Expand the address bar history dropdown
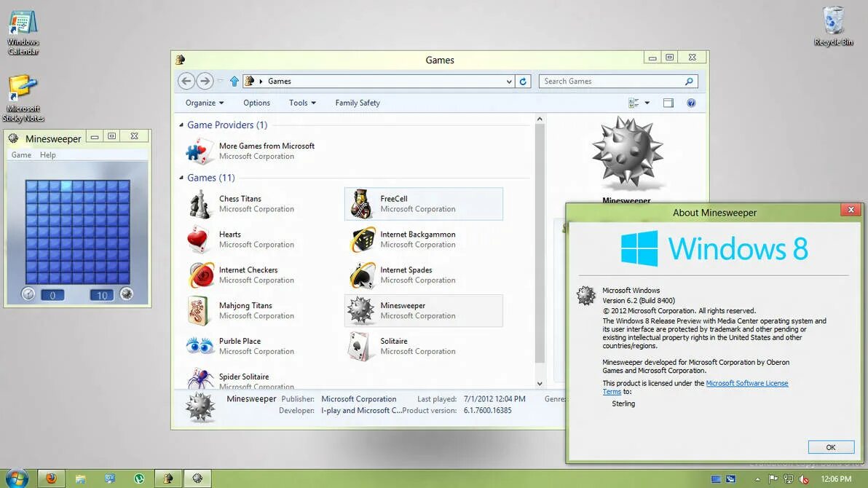This screenshot has height=488, width=868. tap(509, 82)
